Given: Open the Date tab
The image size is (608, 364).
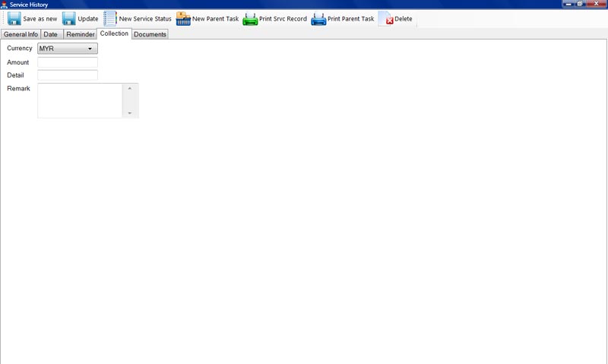Looking at the screenshot, I should pos(52,34).
